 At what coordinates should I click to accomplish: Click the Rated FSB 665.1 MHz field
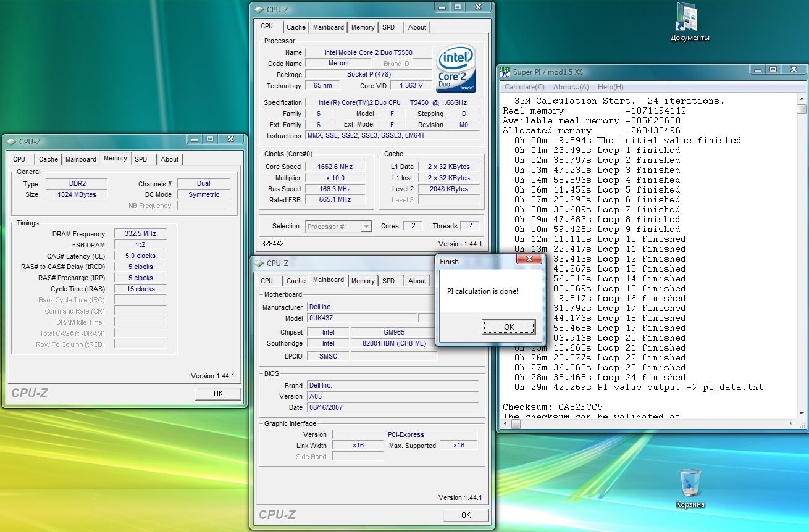[335, 200]
